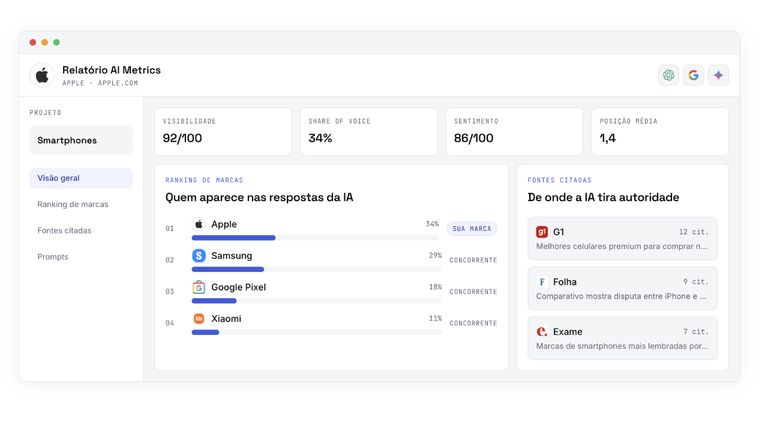Click the Google Pixel 18% progress bar
768x432 pixels.
pyautogui.click(x=317, y=301)
